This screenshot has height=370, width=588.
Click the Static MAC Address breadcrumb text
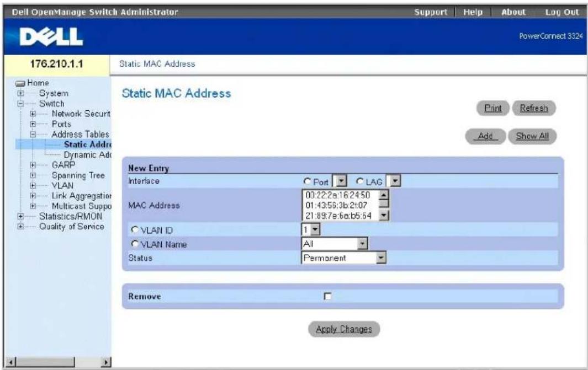157,64
